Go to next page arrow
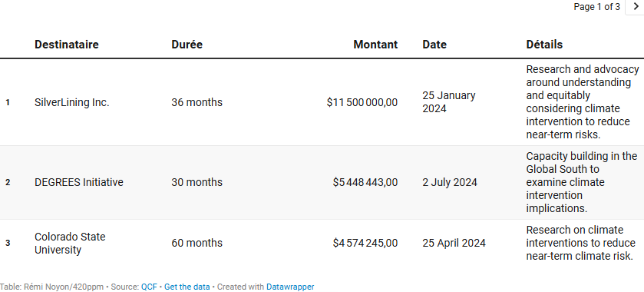The width and height of the screenshot is (644, 292). point(636,7)
